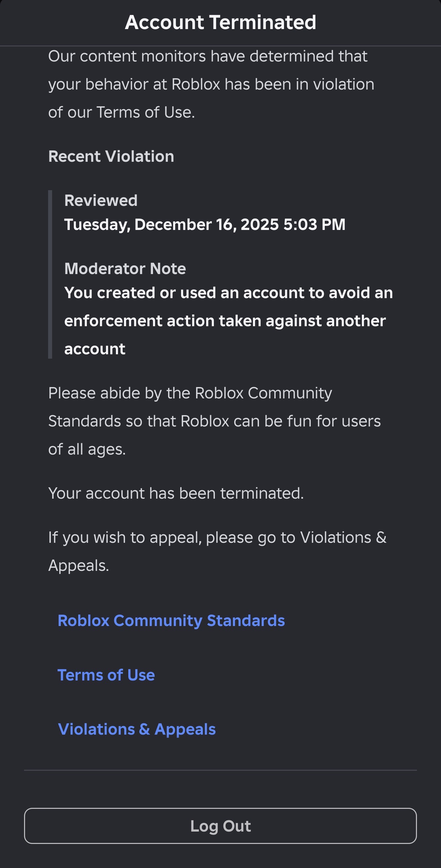Screen dimensions: 441x868
Task: Click the separator line under Account Terminated header
Action: click(x=220, y=45)
